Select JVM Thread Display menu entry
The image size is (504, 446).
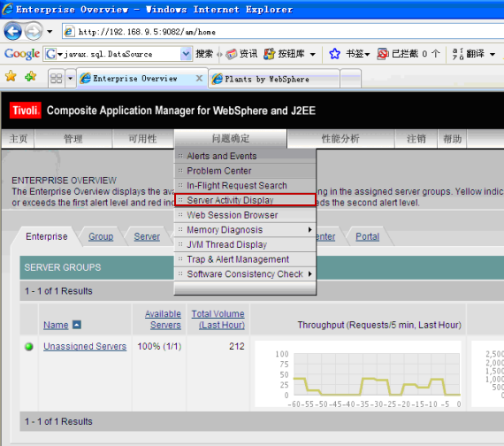tap(245, 244)
